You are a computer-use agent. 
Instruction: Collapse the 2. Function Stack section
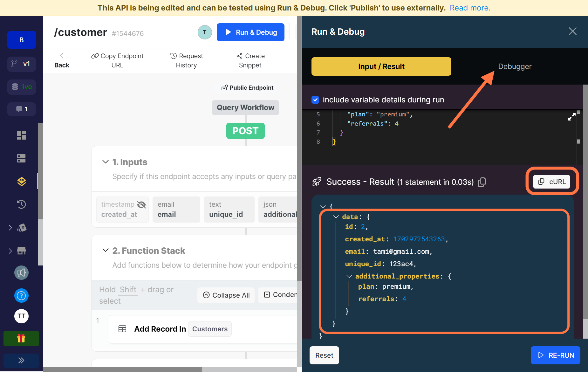click(106, 250)
